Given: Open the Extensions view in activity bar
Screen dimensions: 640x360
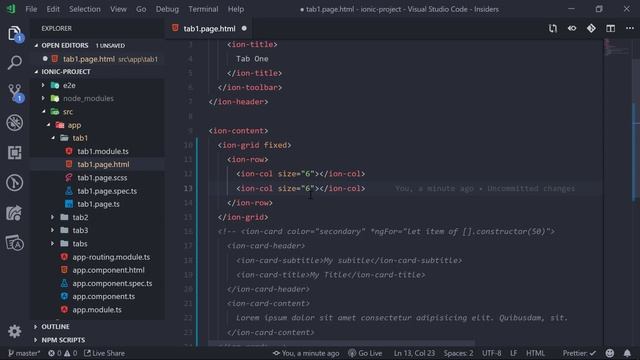Looking at the screenshot, I should coord(15,153).
